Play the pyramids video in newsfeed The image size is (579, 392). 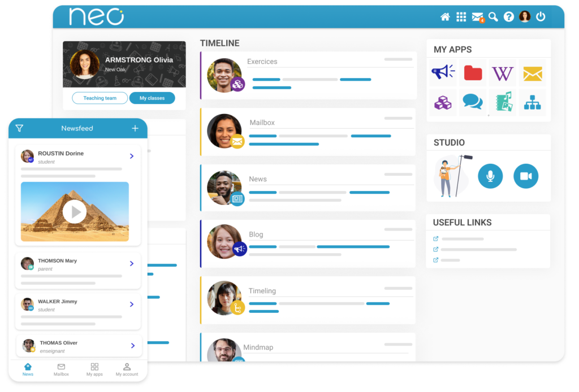(x=75, y=212)
